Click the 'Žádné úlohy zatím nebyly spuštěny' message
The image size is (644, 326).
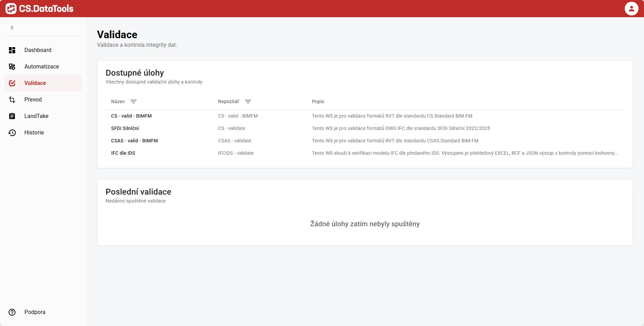point(365,224)
